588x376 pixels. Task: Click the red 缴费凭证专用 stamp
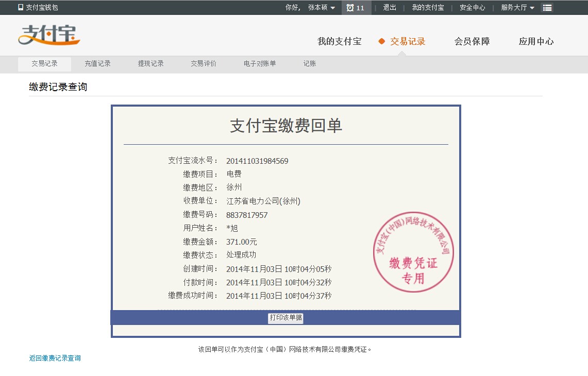[413, 251]
